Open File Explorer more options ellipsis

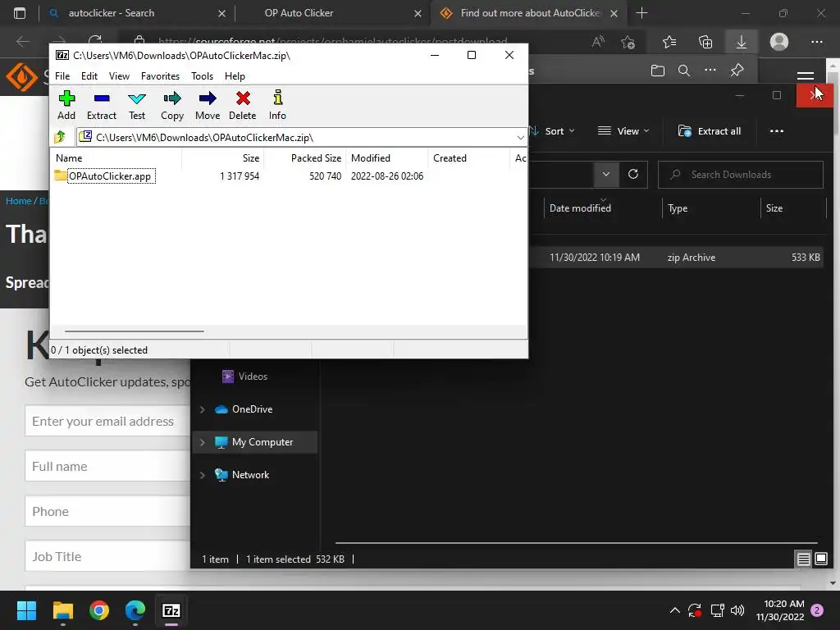coord(776,131)
